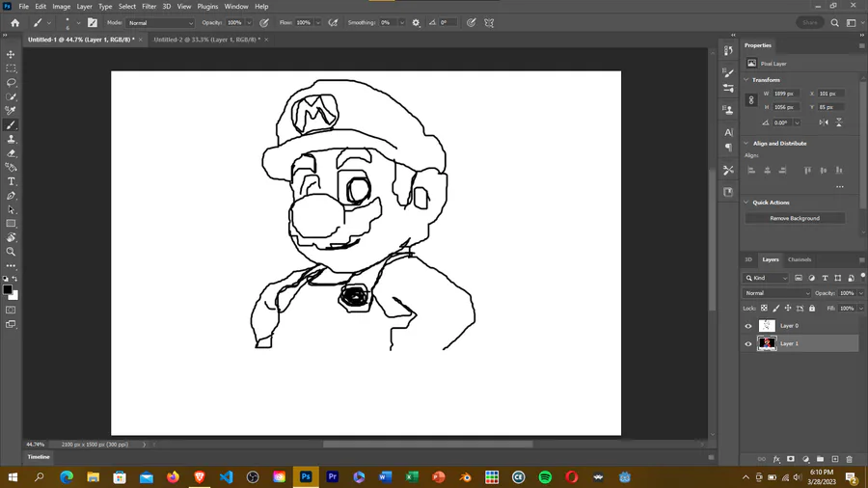Click the horizontal canvas scrollbar
Image resolution: width=868 pixels, height=488 pixels.
tap(427, 445)
